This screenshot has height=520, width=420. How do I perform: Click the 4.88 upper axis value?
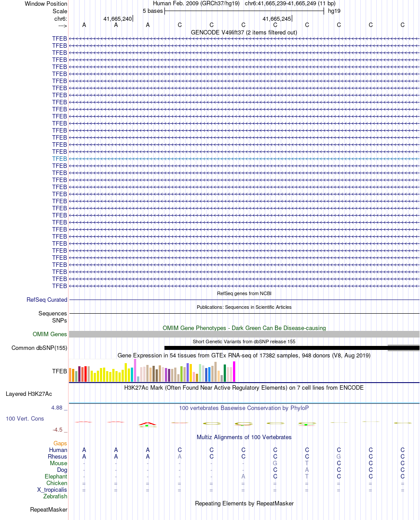57,408
